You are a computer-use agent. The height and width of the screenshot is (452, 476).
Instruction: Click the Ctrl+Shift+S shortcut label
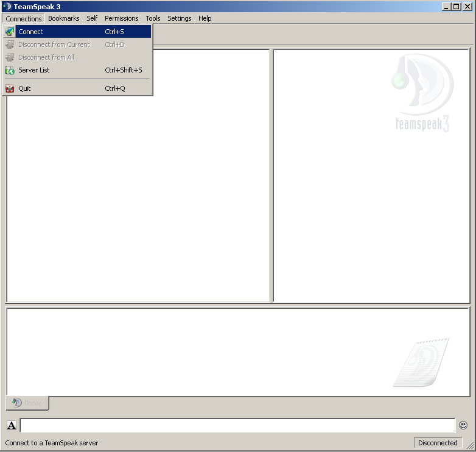pos(123,70)
